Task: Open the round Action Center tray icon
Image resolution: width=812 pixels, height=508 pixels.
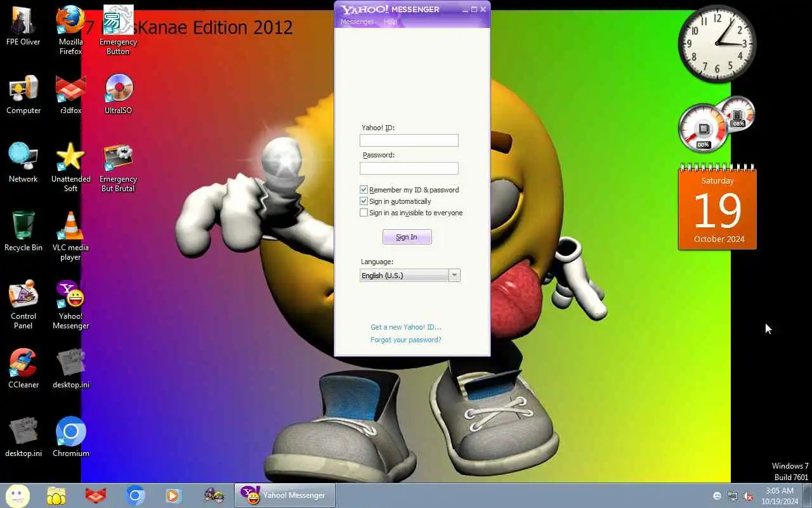Action: [717, 496]
